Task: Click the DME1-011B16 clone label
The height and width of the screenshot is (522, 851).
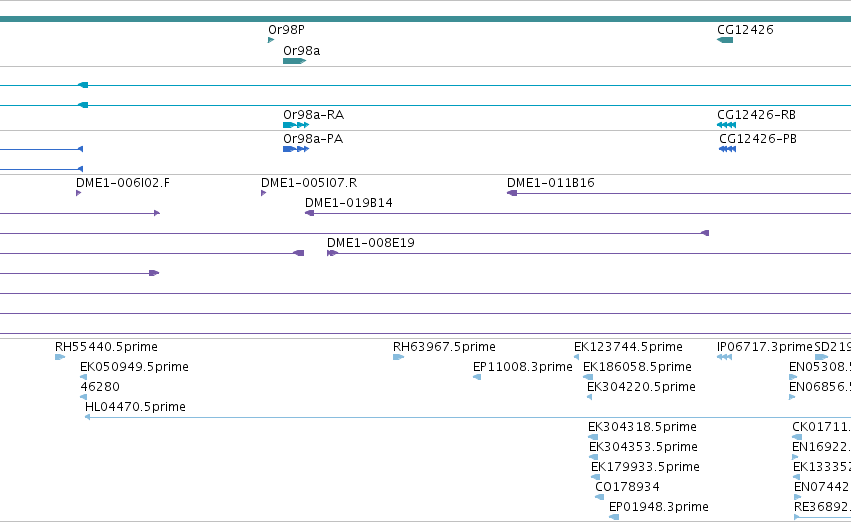Action: [550, 183]
